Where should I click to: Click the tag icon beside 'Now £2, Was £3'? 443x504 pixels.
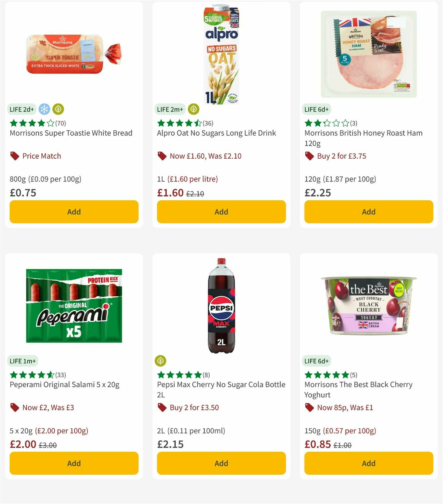click(x=14, y=407)
